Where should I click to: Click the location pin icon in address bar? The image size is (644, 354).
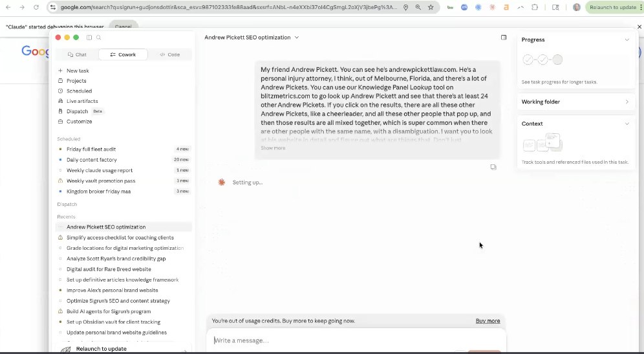(x=406, y=7)
